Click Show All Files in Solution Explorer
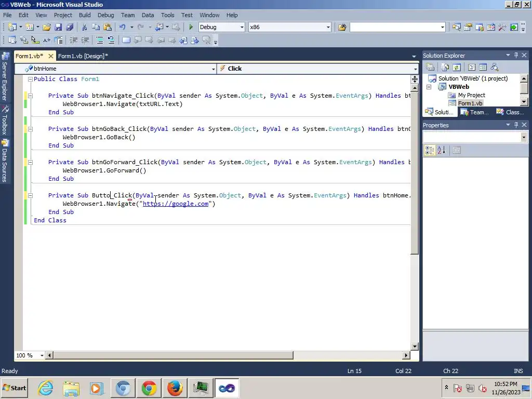Screen dimensions: 532x399 pyautogui.click(x=445, y=67)
